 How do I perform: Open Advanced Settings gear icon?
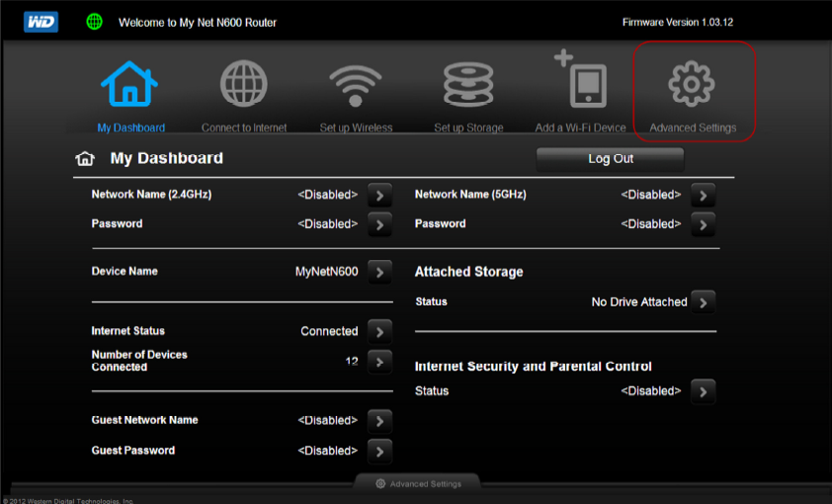[692, 84]
